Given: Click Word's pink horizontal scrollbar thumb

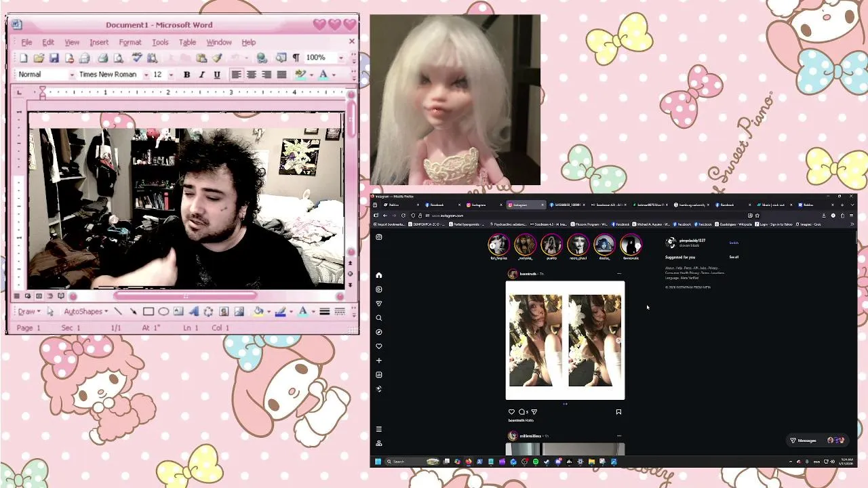Looking at the screenshot, I should pyautogui.click(x=185, y=296).
